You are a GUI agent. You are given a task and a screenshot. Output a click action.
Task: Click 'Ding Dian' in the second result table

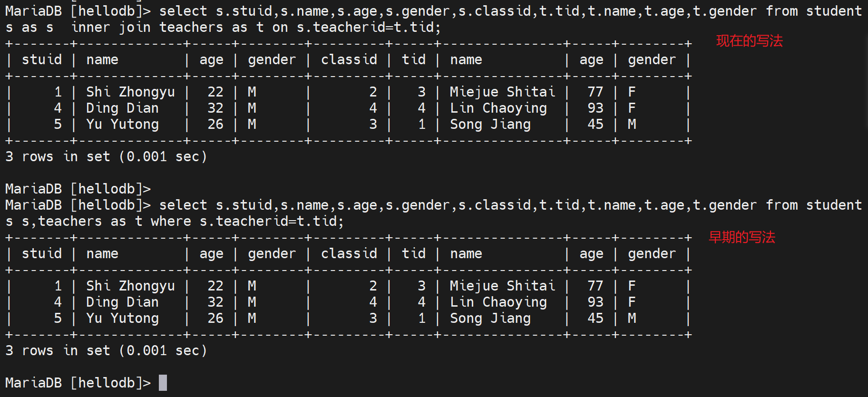[x=122, y=302]
